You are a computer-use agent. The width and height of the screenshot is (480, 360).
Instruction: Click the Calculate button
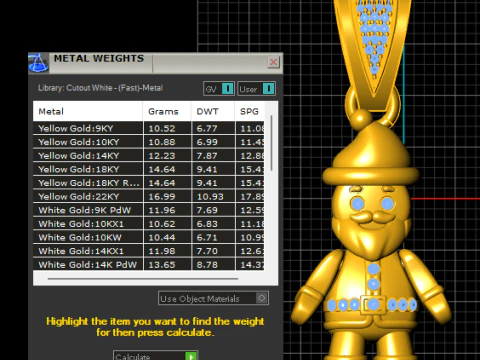click(x=156, y=356)
